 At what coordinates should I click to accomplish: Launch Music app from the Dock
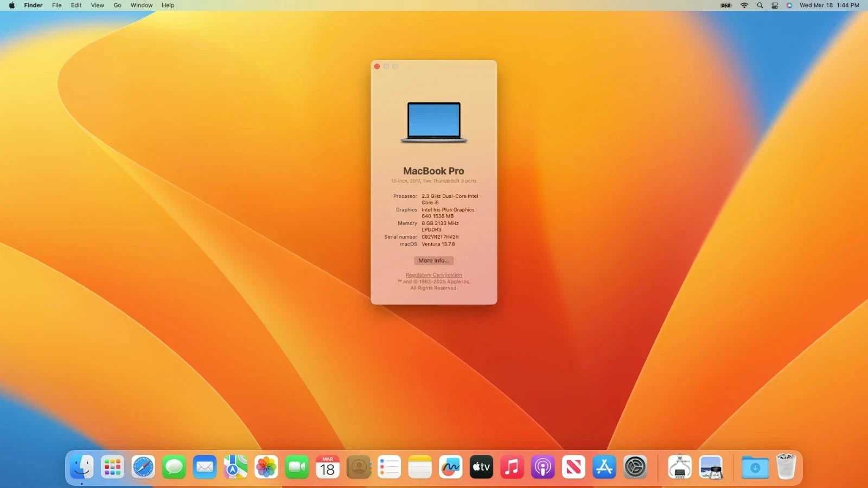(512, 467)
